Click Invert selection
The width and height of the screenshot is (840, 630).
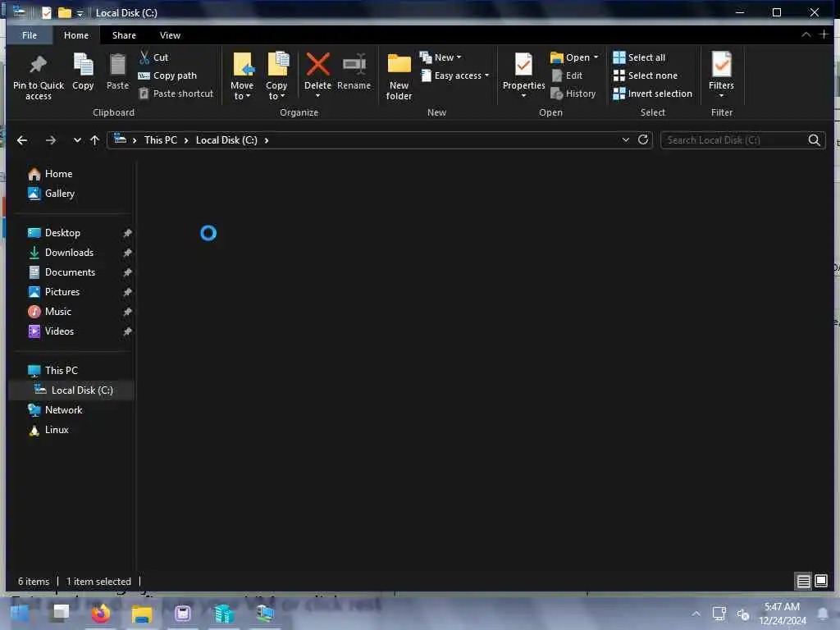[x=652, y=94]
